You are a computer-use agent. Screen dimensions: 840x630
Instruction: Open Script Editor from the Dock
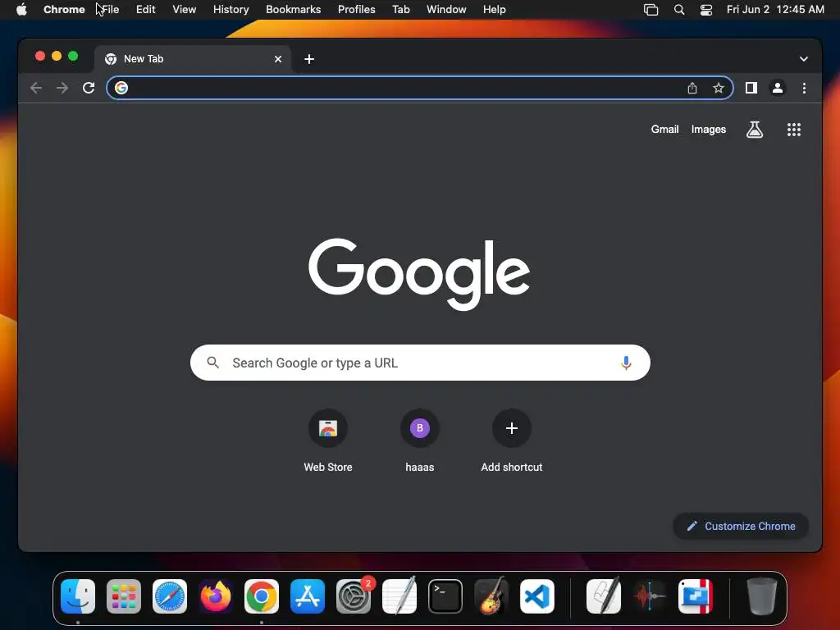point(604,596)
